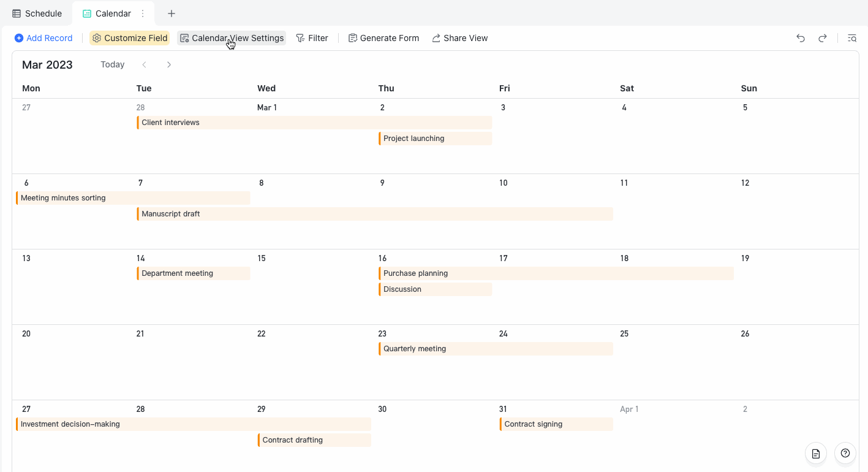Click the document help icon near bottom right
Image resolution: width=868 pixels, height=472 pixels.
point(815,454)
